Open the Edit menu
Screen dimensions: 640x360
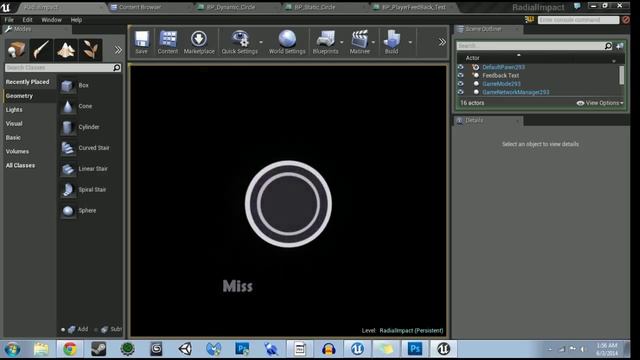(27, 20)
